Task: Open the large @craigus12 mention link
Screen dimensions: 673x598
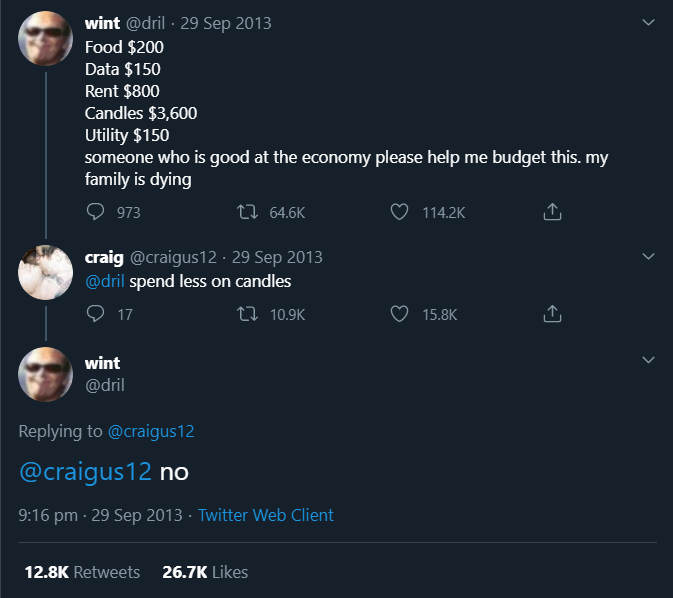Action: (x=85, y=472)
